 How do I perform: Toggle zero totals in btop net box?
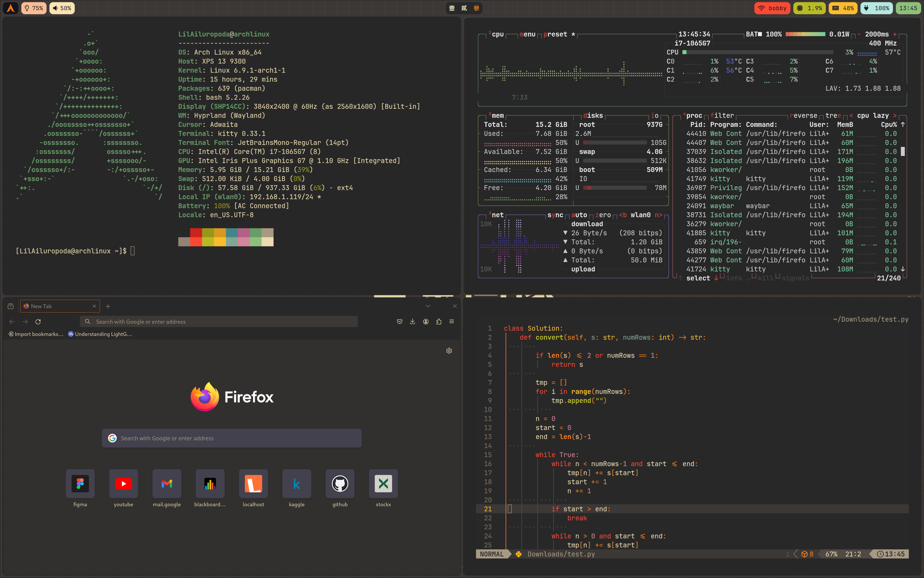coord(603,215)
